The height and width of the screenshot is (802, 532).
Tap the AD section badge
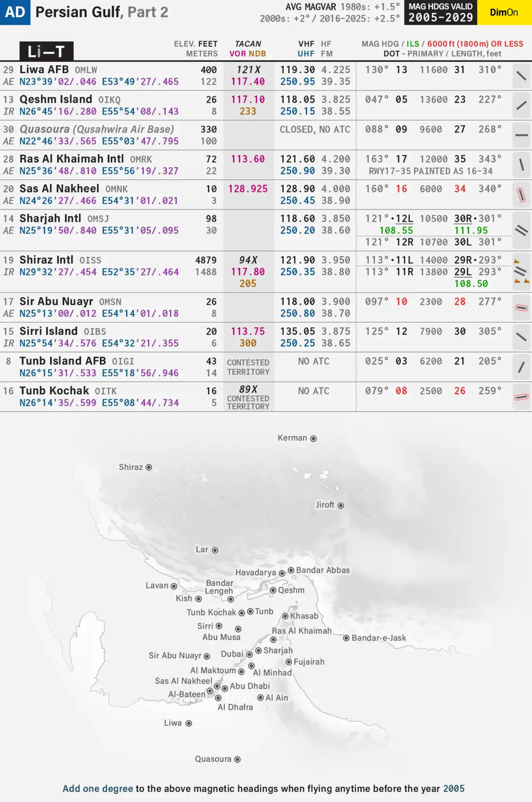(15, 12)
